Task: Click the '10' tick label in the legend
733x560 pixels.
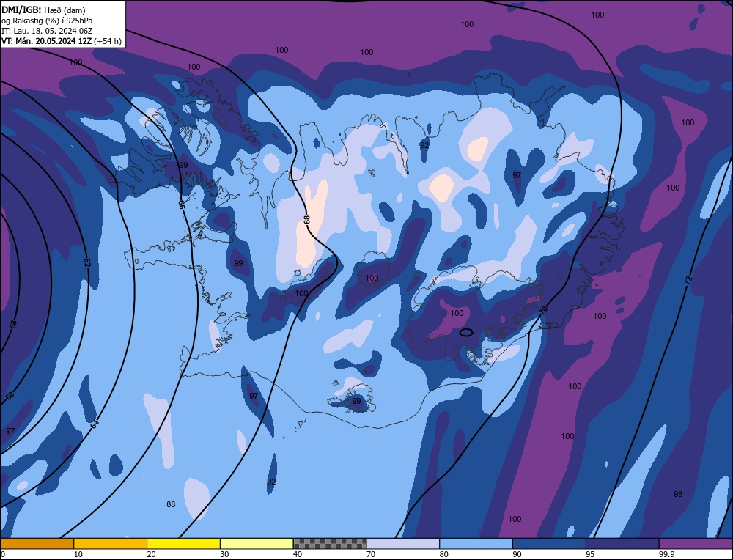Action: point(78,554)
